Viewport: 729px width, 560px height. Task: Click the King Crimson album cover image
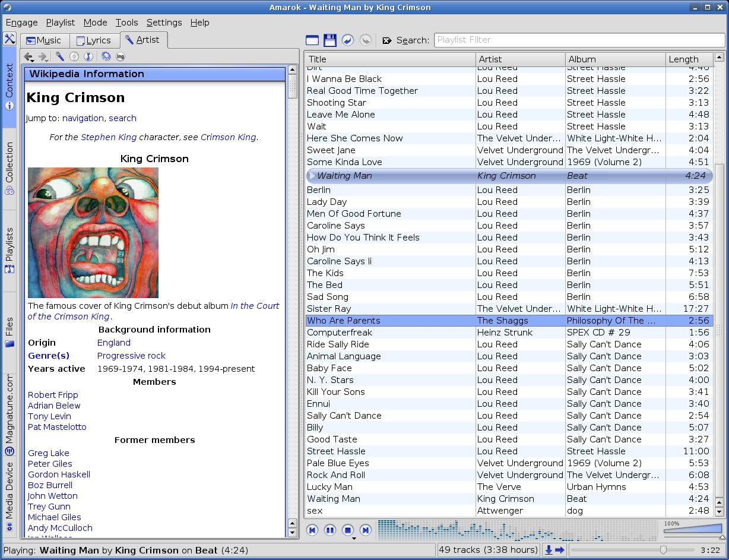pos(93,233)
